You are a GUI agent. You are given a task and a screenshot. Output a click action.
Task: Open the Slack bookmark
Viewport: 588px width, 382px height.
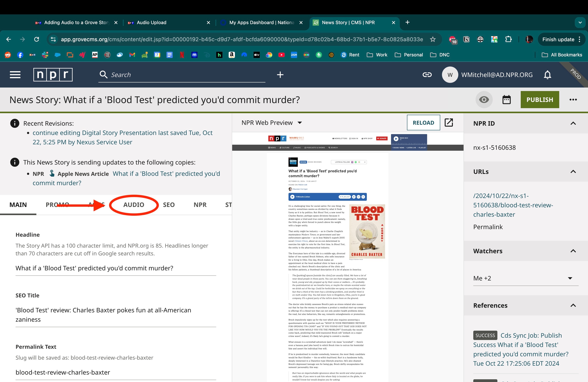(x=45, y=55)
